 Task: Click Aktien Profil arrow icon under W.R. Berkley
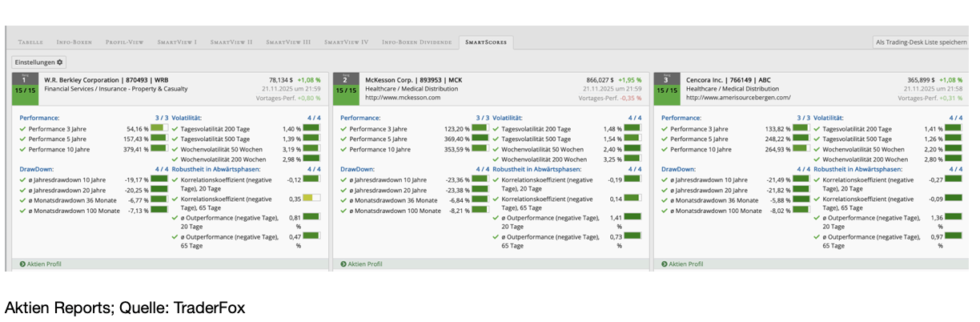coord(22,264)
